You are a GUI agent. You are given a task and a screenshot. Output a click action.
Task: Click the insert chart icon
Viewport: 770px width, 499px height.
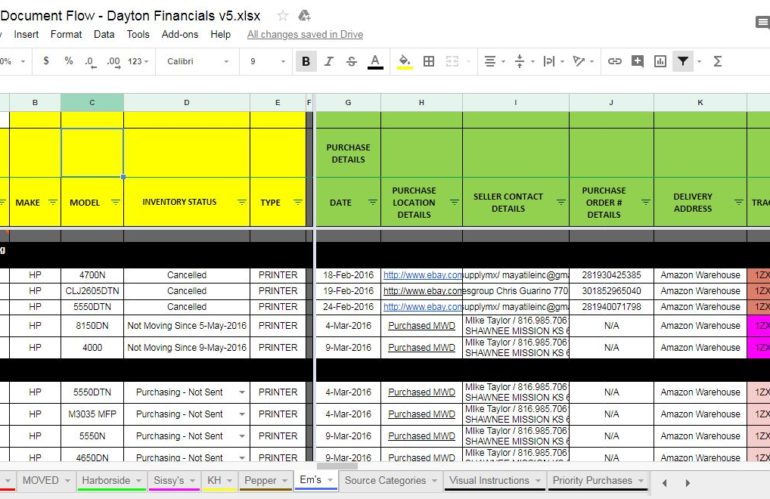coord(660,61)
